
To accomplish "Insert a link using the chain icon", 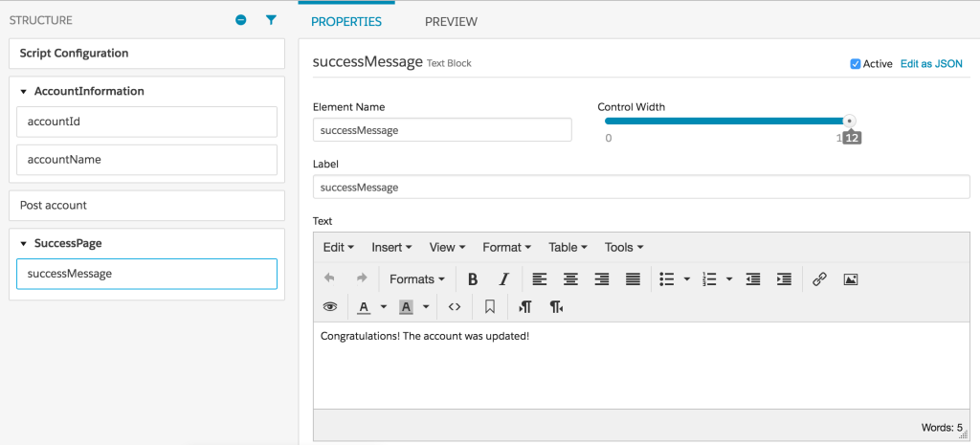I will coord(819,279).
